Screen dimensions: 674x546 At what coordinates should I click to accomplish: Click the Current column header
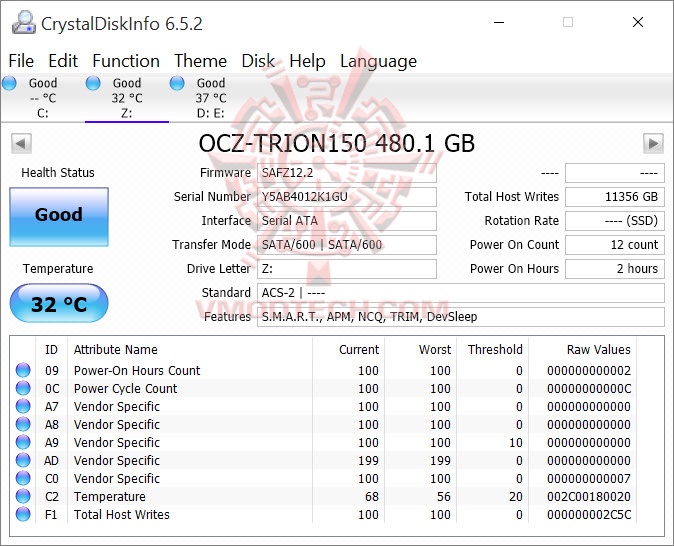[x=349, y=350]
